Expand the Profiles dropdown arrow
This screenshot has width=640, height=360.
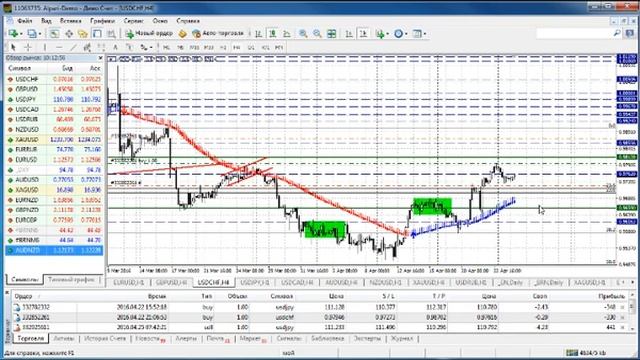(39, 34)
